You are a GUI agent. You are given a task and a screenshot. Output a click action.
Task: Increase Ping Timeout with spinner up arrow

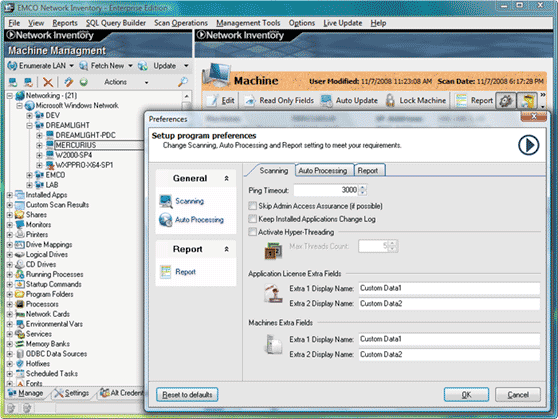coord(363,187)
